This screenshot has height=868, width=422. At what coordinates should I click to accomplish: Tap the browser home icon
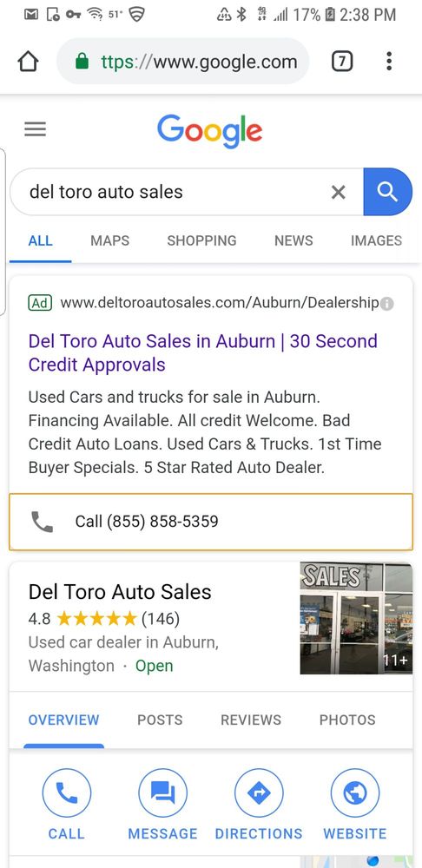tap(28, 62)
